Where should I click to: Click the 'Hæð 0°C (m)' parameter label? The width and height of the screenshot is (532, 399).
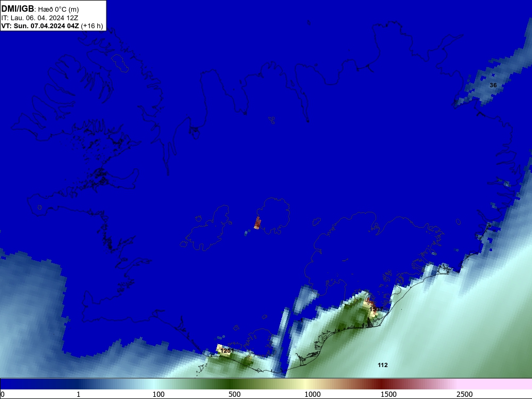(59, 10)
